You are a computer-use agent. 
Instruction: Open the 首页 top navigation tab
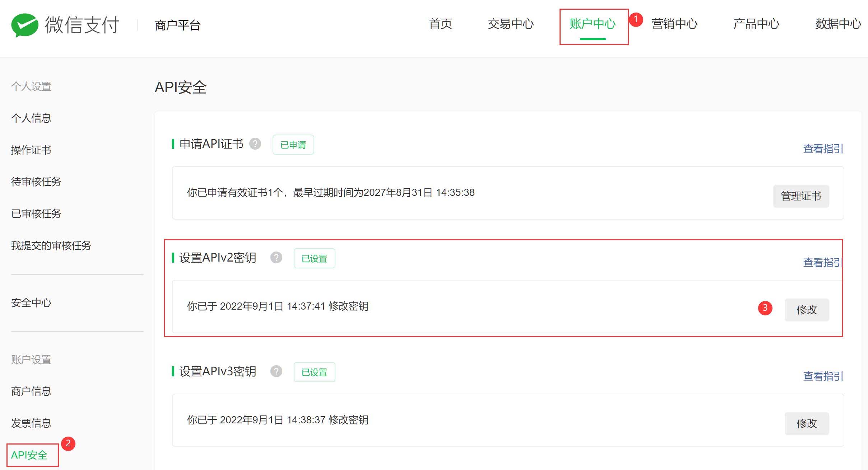[x=440, y=24]
